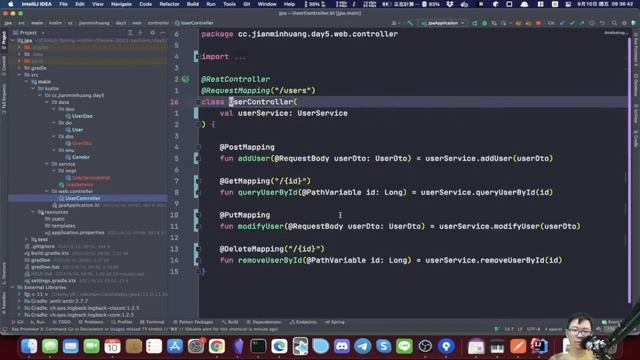Open the Edit menu
640x360 pixels.
pos(80,4)
